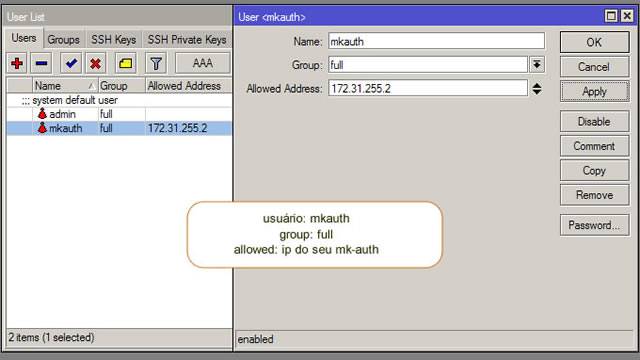Click the admin user icon
This screenshot has height=360, width=640.
pyautogui.click(x=42, y=114)
